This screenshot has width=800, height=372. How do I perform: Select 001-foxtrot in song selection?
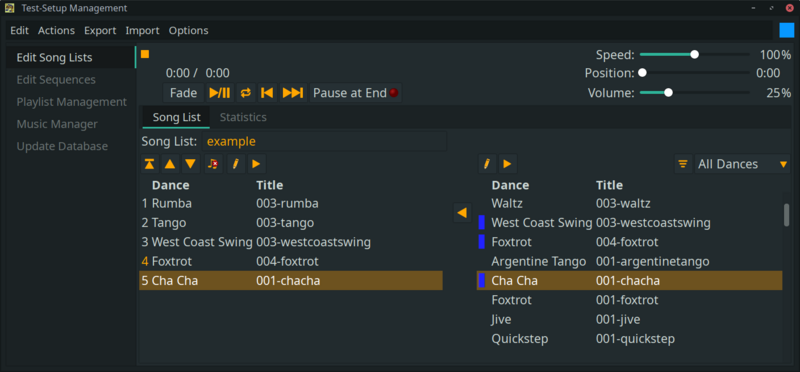(629, 300)
